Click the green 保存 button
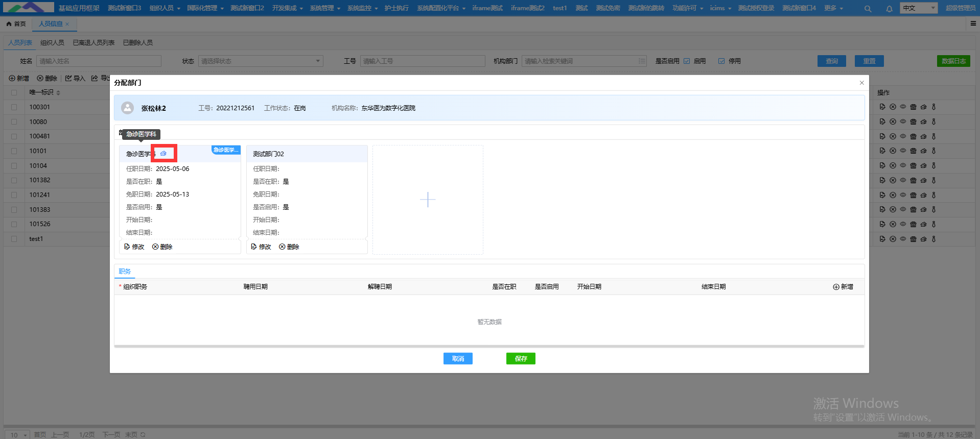 click(521, 359)
